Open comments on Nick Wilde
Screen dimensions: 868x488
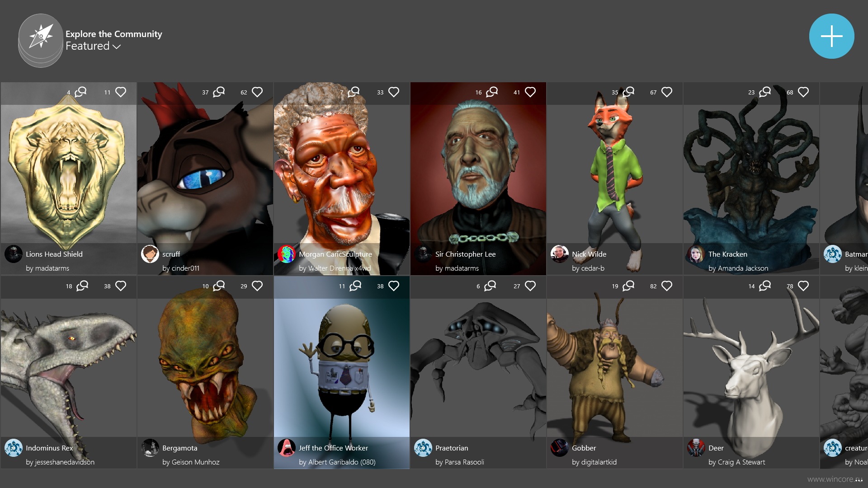point(628,92)
